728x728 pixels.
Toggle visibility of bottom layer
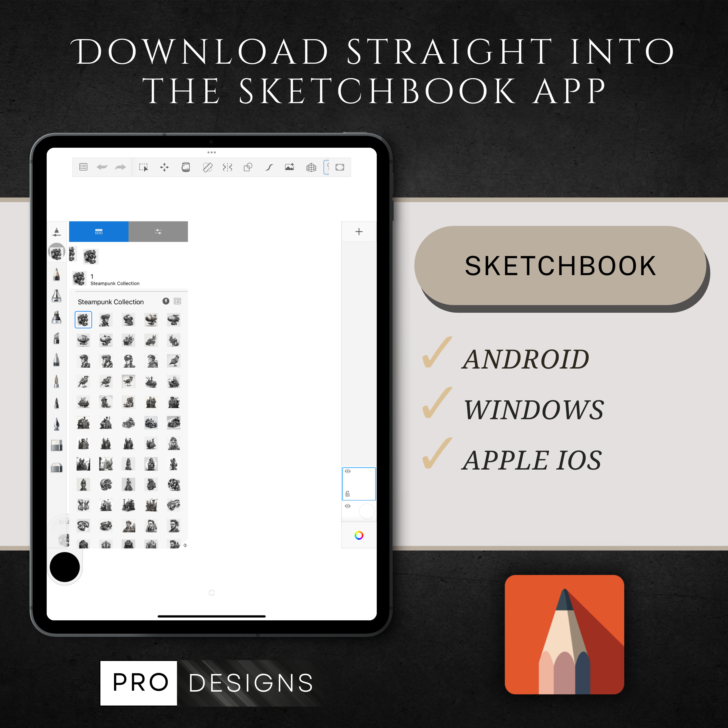click(347, 506)
